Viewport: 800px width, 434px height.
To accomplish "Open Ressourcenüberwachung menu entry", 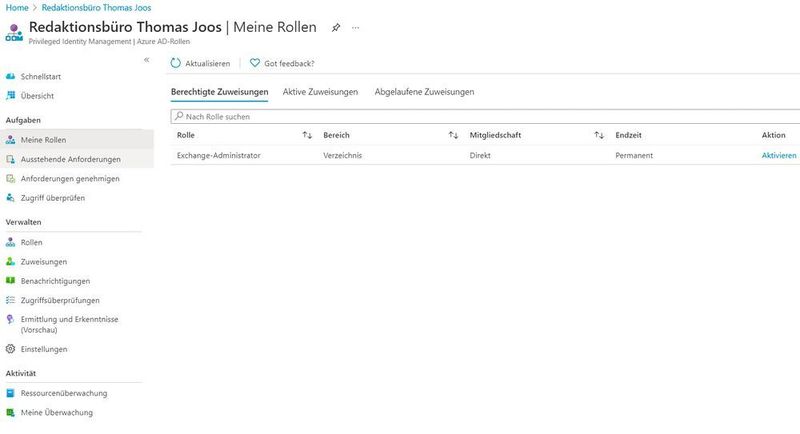I will point(64,393).
